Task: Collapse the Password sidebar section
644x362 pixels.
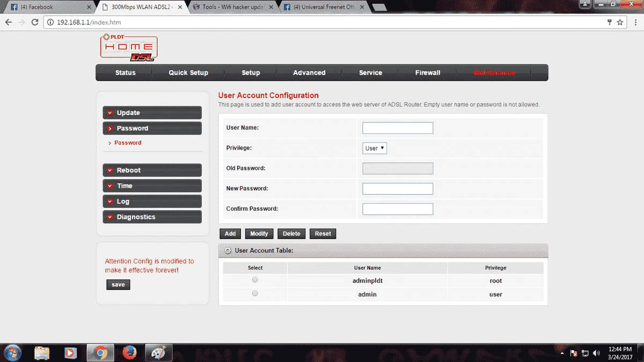Action: (x=152, y=128)
